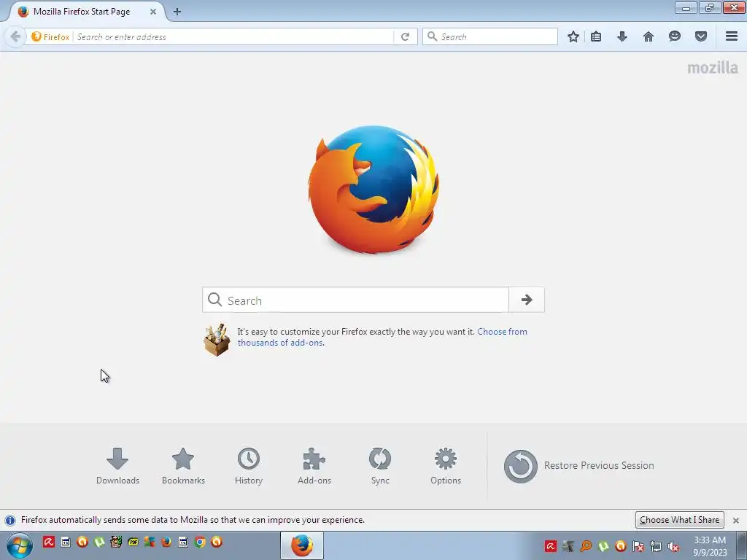Click the muted volume tray icon
The height and width of the screenshot is (560, 747).
[x=673, y=546]
